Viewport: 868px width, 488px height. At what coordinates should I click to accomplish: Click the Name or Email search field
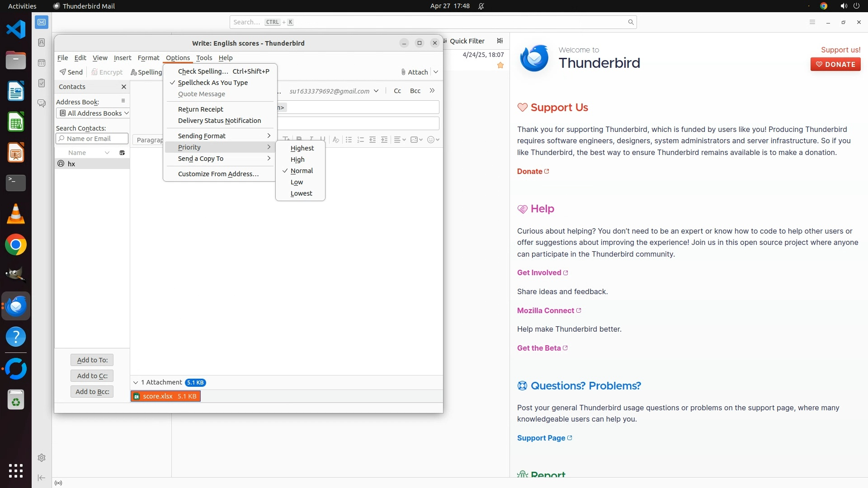point(94,139)
